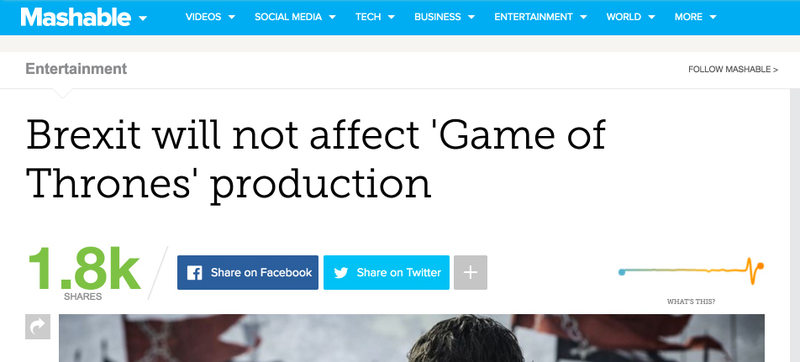Expand the Social Media dropdown arrow

pyautogui.click(x=332, y=17)
